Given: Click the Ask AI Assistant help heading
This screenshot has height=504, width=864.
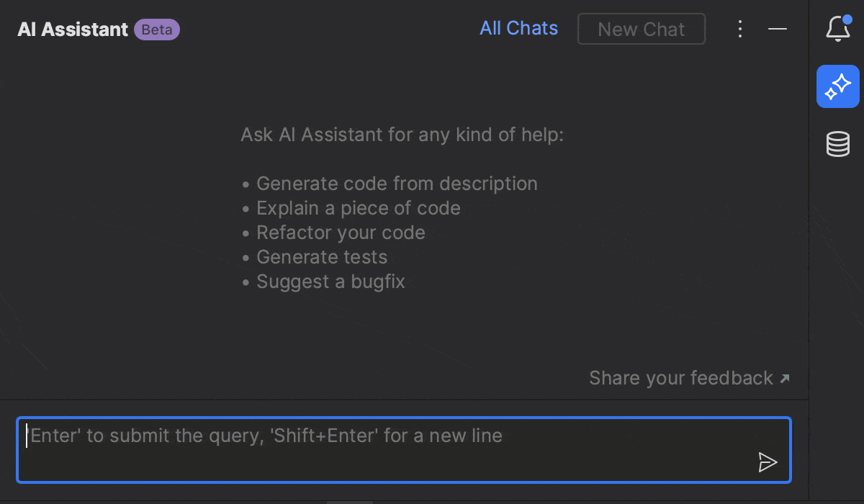Looking at the screenshot, I should [402, 135].
